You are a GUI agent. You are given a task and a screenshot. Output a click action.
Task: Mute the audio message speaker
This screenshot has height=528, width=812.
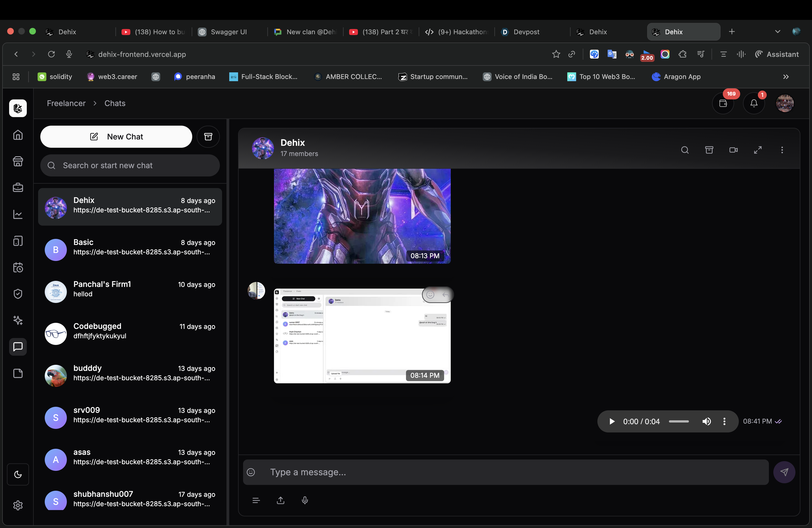[706, 422]
